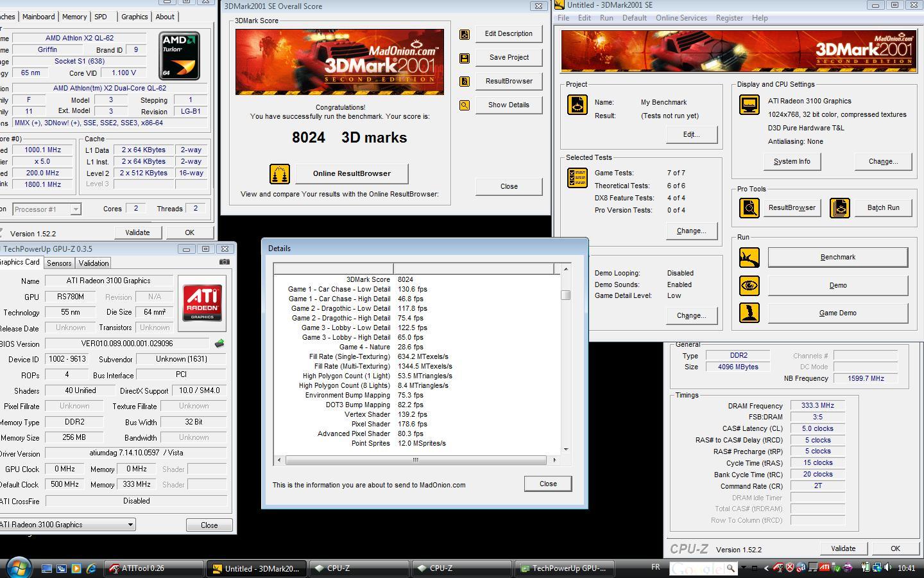Click the Save Project floppy icon
924x578 pixels.
[x=465, y=58]
